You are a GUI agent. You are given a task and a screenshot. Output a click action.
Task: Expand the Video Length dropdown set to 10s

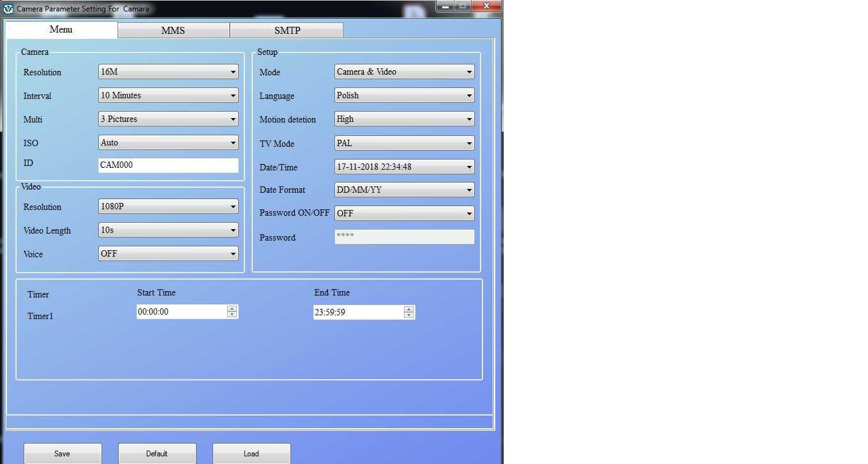click(x=168, y=230)
